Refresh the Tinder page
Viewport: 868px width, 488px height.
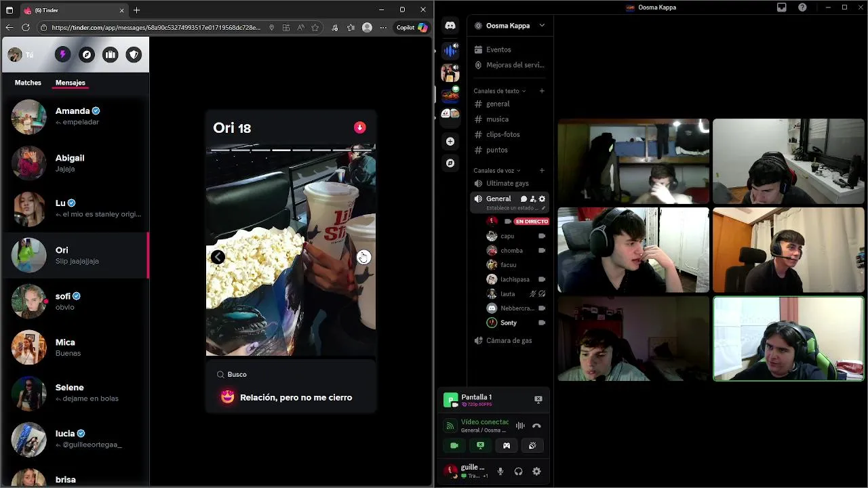26,28
